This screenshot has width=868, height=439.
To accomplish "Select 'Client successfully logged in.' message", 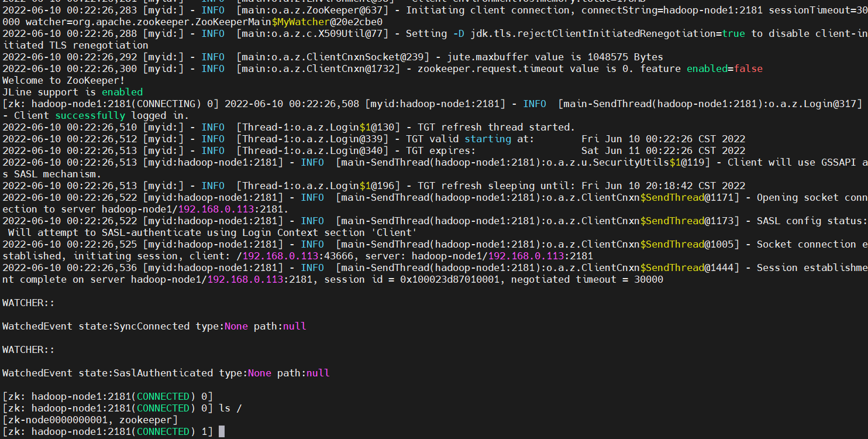I will (102, 115).
